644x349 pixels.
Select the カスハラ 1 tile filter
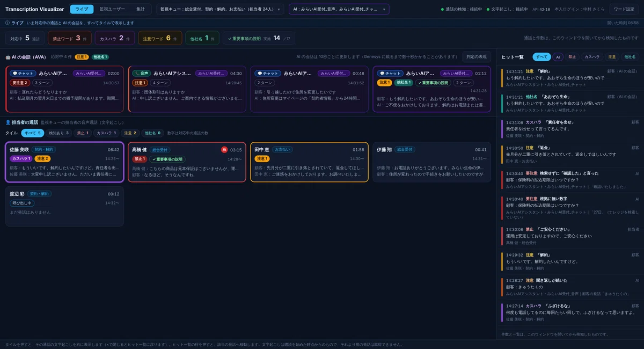(106, 133)
